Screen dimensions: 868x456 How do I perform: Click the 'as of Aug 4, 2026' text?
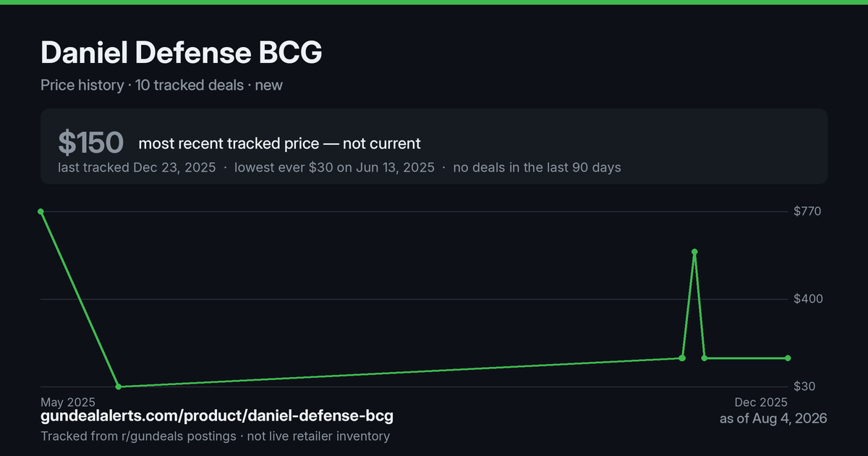coord(773,418)
